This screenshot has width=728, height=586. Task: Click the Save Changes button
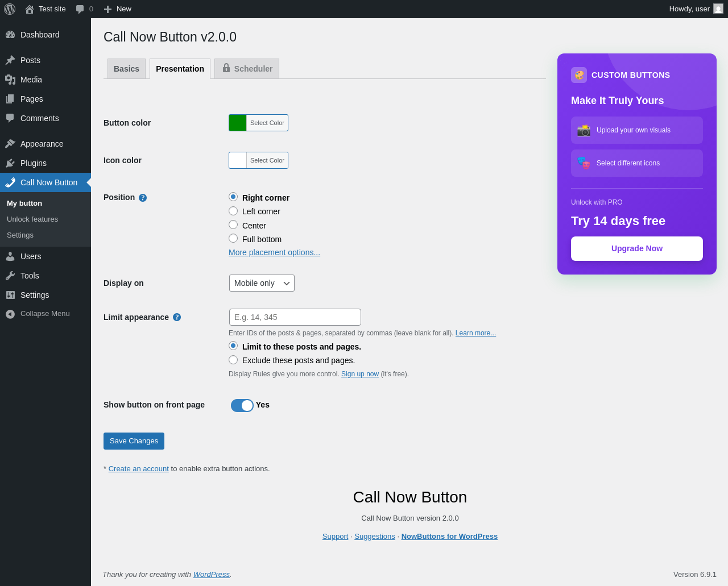pos(134,441)
